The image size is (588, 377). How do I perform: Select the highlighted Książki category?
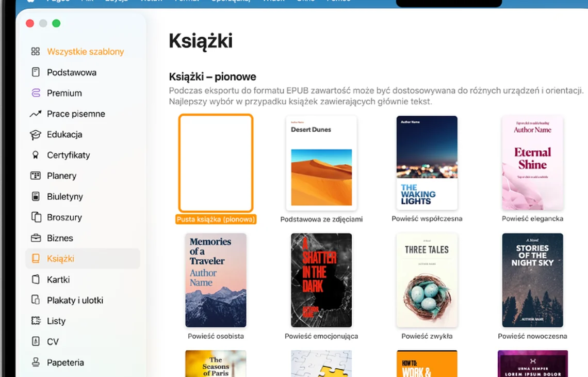[83, 258]
